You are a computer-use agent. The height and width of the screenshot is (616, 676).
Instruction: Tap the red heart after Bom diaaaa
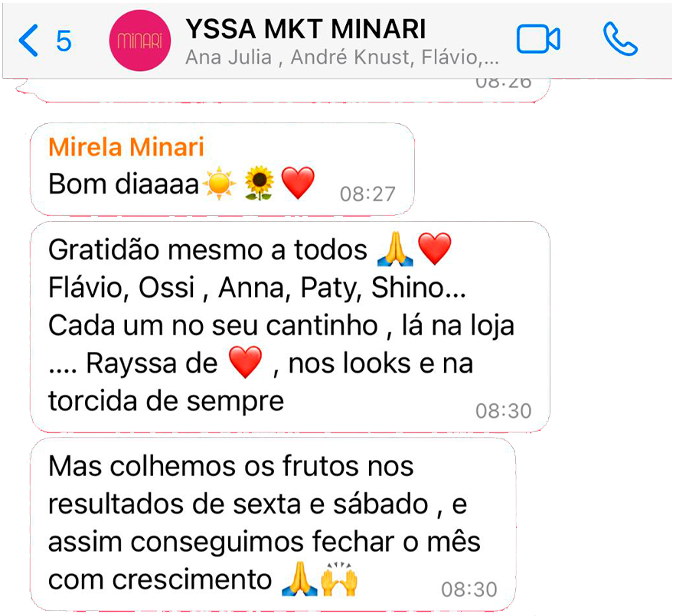(x=298, y=183)
